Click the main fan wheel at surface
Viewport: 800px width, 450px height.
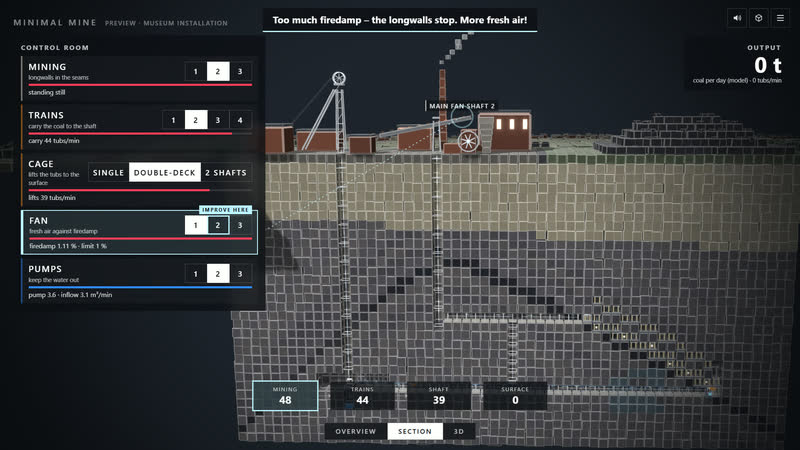[468, 141]
